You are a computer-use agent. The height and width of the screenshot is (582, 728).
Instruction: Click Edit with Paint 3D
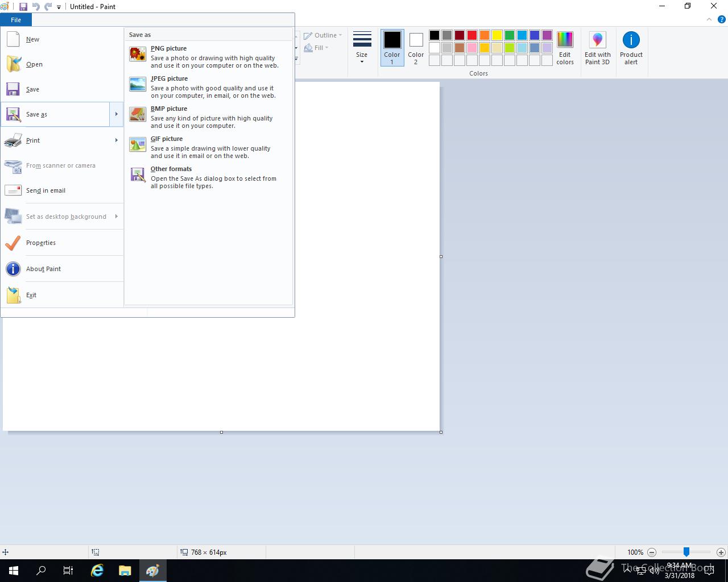tap(597, 48)
